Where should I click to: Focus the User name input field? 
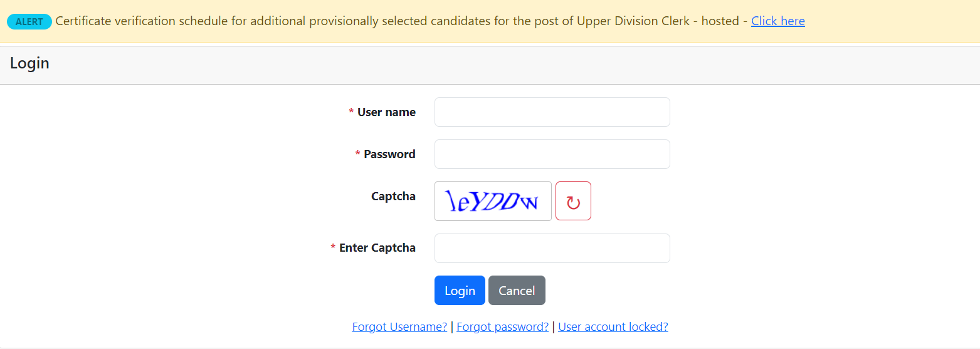click(552, 112)
